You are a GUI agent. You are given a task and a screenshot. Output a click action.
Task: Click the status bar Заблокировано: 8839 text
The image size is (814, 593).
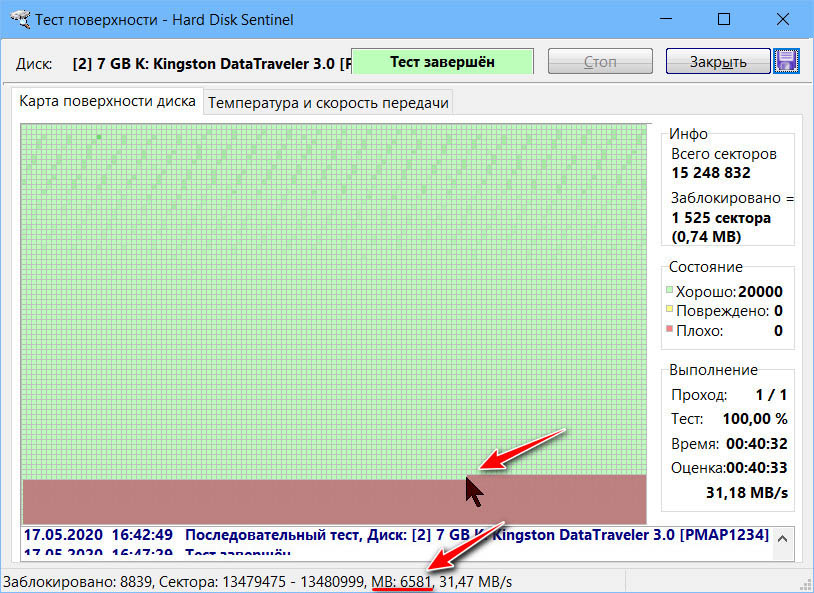point(78,582)
